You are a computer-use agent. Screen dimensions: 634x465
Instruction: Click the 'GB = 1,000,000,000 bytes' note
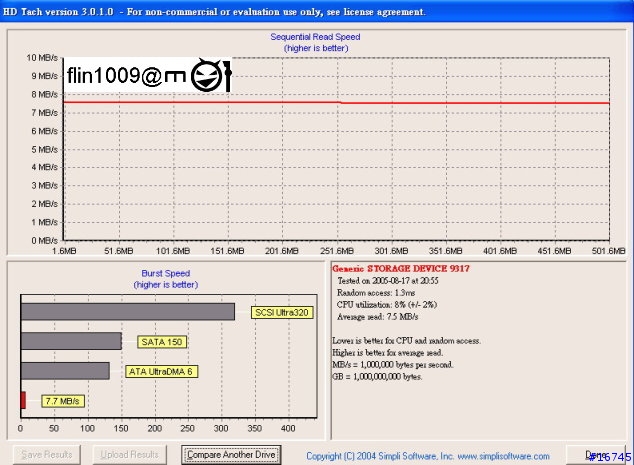[x=377, y=377]
